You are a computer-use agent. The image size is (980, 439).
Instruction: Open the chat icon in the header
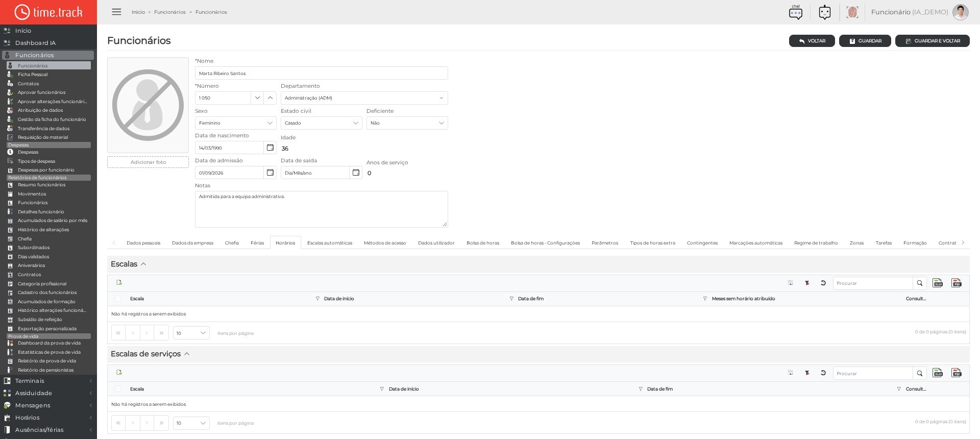pyautogui.click(x=795, y=12)
